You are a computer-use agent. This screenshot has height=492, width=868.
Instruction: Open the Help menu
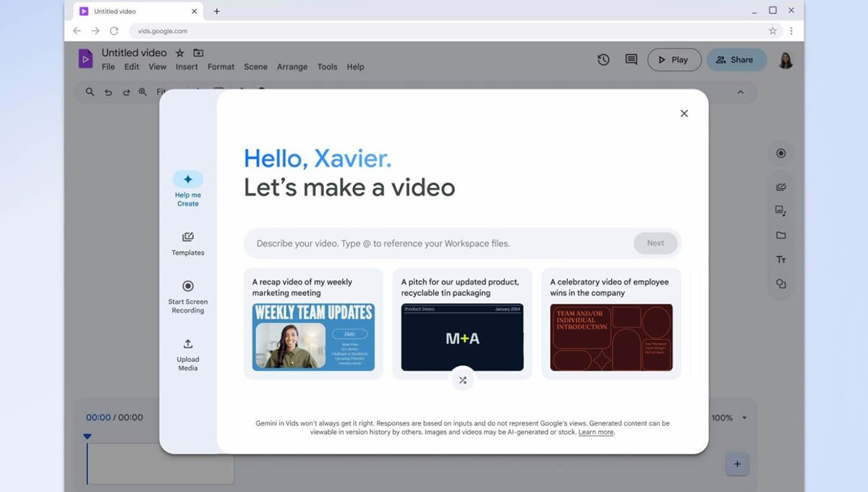[355, 67]
